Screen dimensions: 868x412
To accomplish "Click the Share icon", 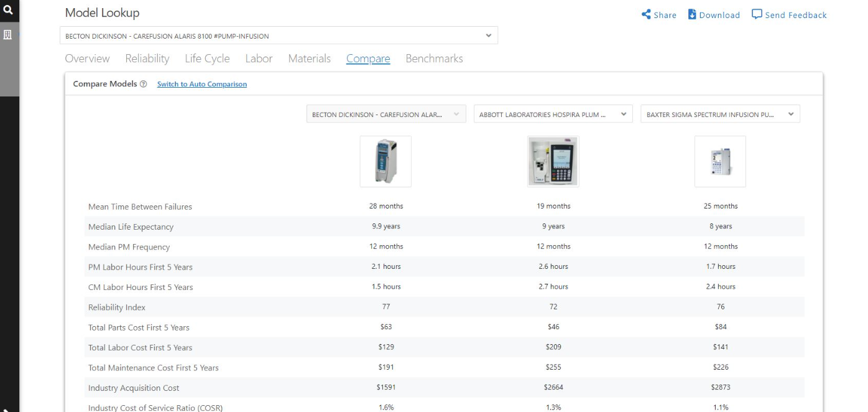I will pos(646,14).
